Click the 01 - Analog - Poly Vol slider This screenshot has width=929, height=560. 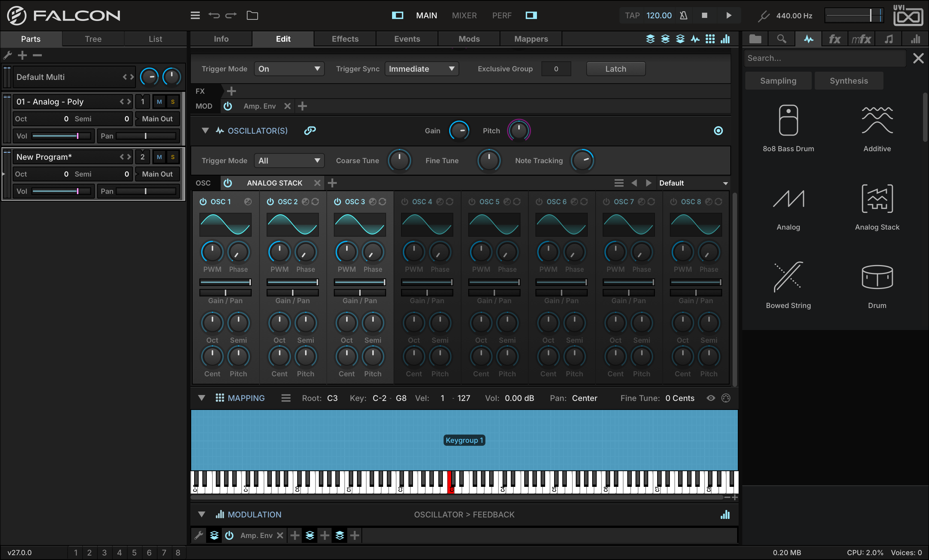click(62, 136)
